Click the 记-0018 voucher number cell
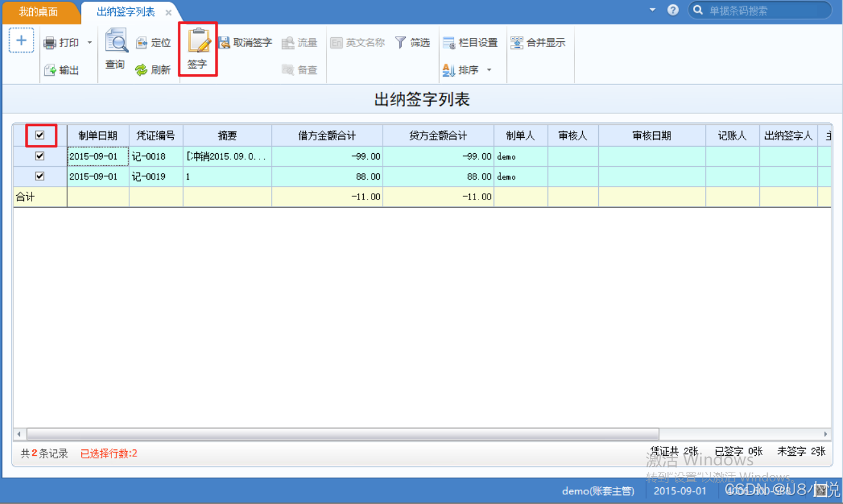The width and height of the screenshot is (843, 504). point(156,156)
